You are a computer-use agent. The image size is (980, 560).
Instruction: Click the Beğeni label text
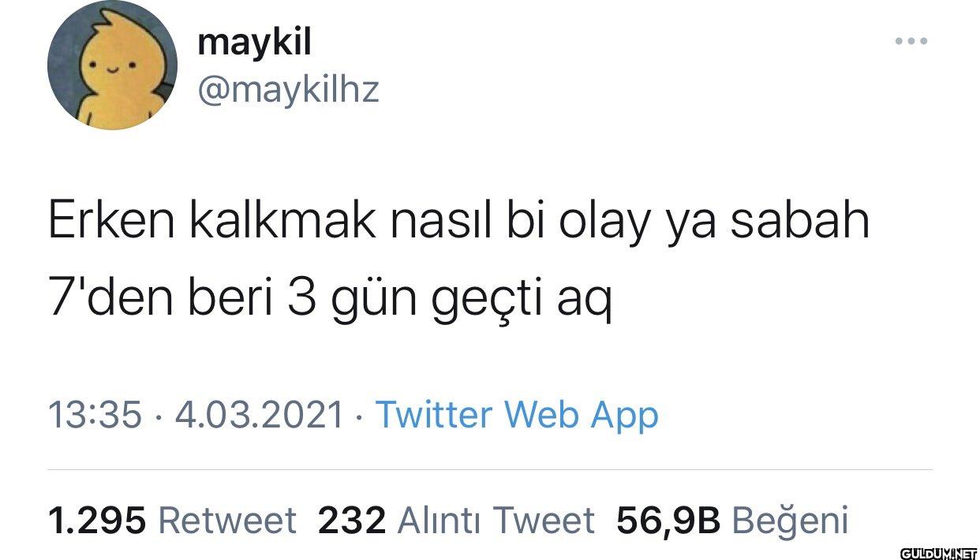click(x=791, y=522)
